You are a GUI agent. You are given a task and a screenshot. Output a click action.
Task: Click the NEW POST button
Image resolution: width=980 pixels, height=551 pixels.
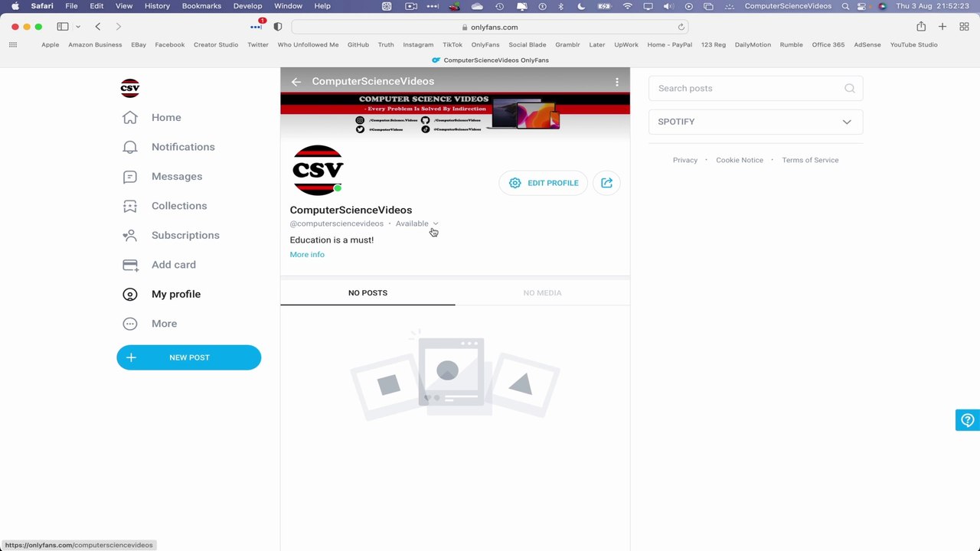point(189,357)
